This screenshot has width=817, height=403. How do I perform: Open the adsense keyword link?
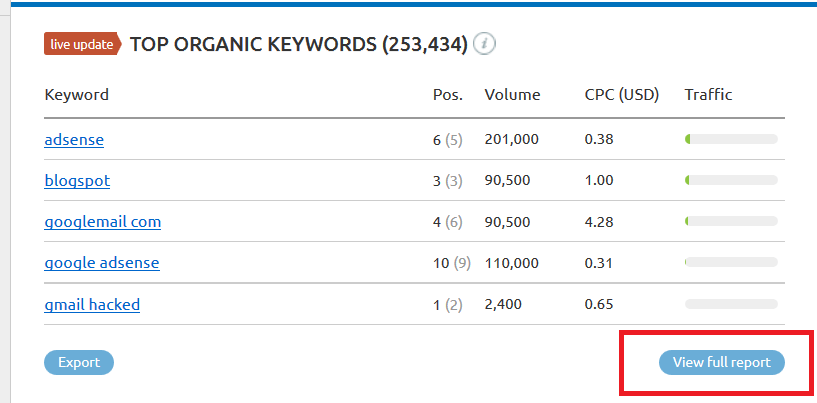tap(74, 140)
